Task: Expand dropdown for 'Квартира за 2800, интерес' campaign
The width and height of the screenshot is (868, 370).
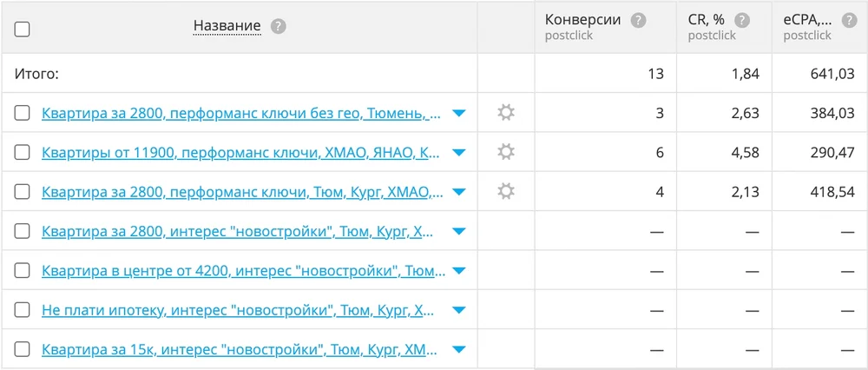Action: tap(459, 232)
